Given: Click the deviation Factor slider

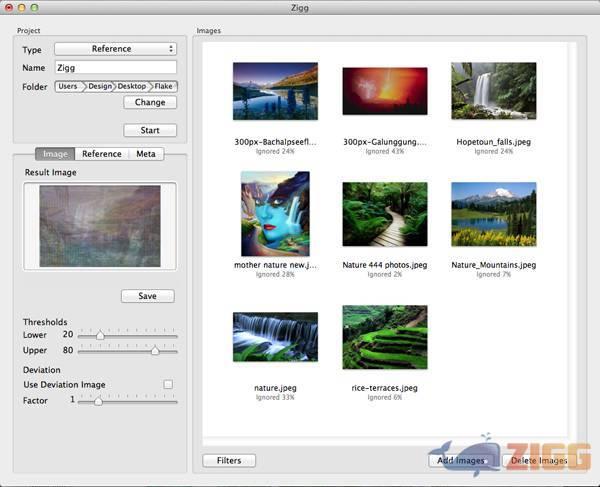Looking at the screenshot, I should [x=97, y=400].
